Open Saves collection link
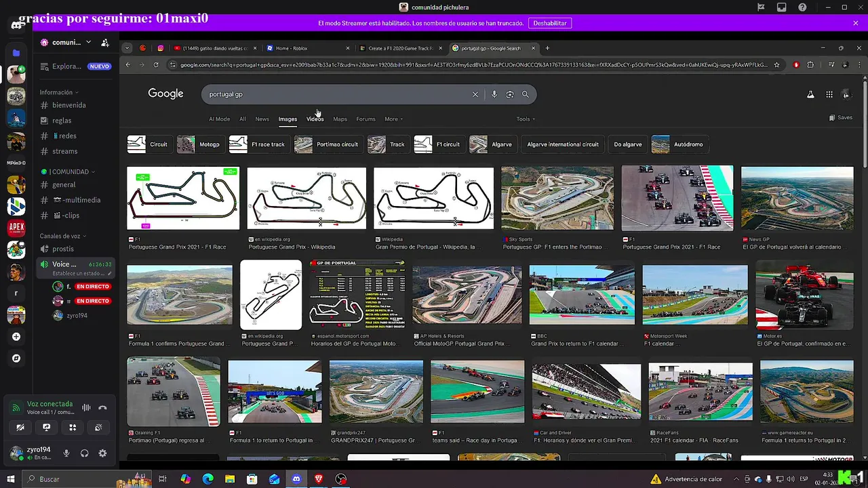 [x=841, y=118]
